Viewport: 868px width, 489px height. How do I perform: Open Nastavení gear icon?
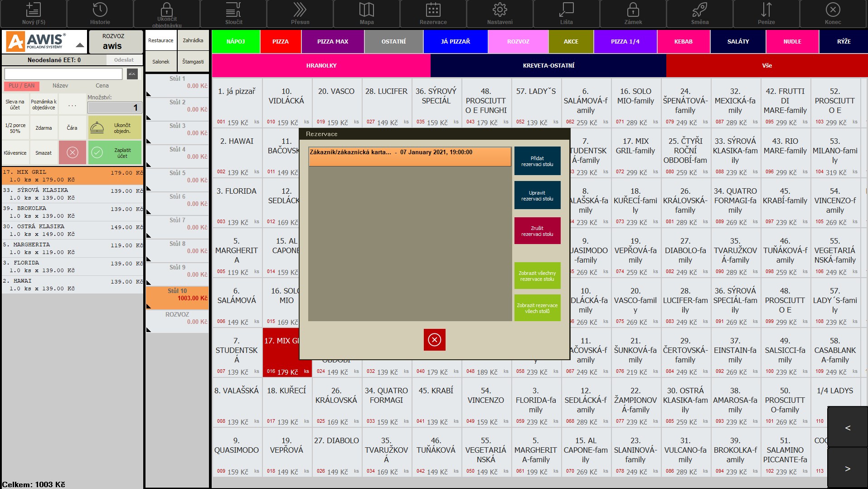click(x=499, y=10)
